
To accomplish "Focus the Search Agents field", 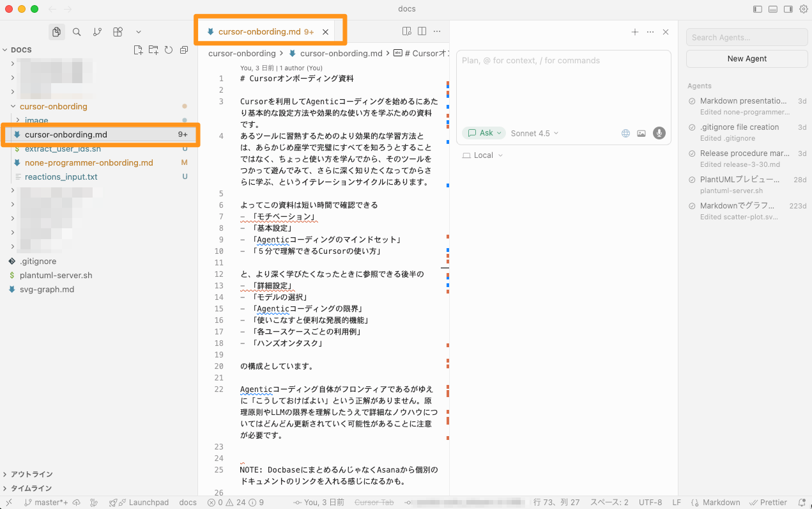I will tap(747, 37).
